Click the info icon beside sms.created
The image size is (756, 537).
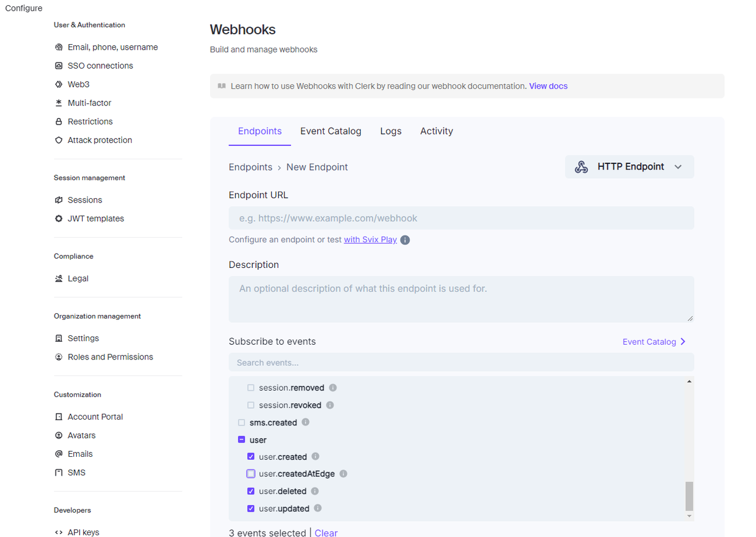(305, 423)
